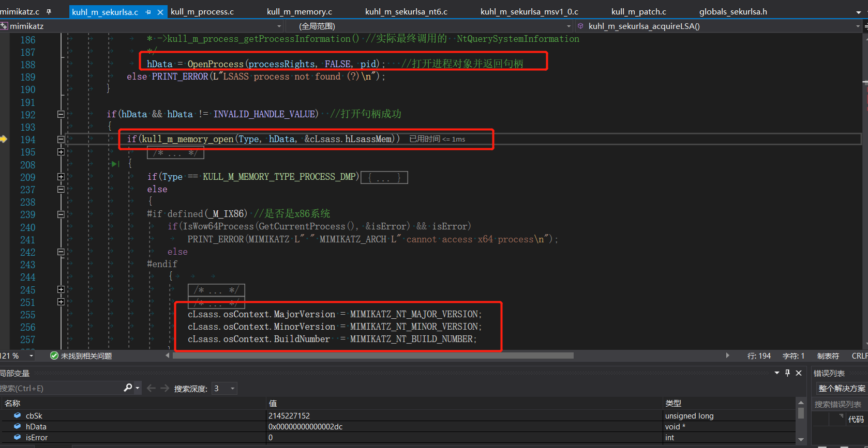Click locals scrollbar up arrow

click(x=801, y=403)
